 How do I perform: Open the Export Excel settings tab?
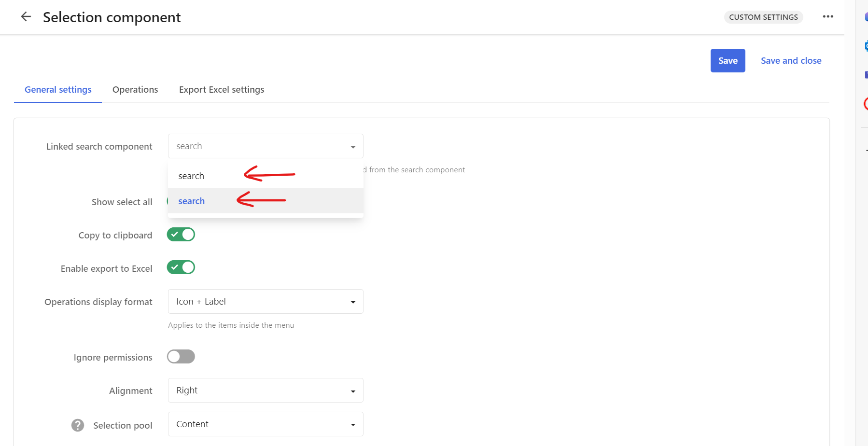pyautogui.click(x=222, y=90)
